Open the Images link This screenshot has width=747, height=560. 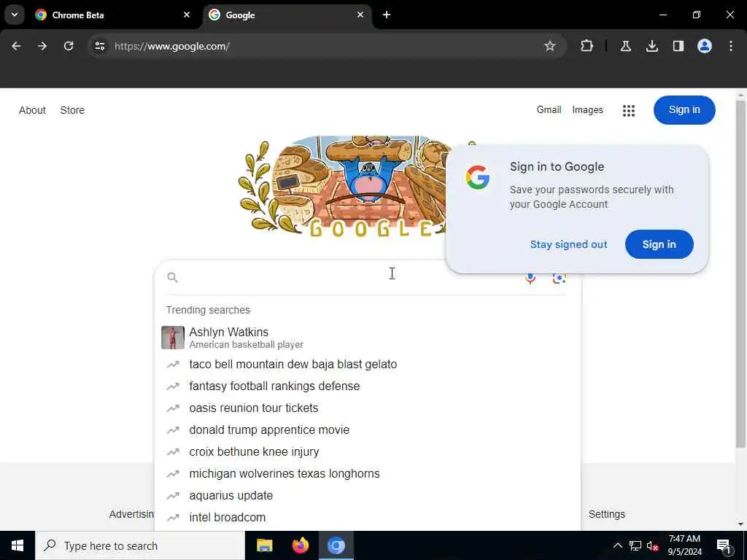(x=587, y=109)
